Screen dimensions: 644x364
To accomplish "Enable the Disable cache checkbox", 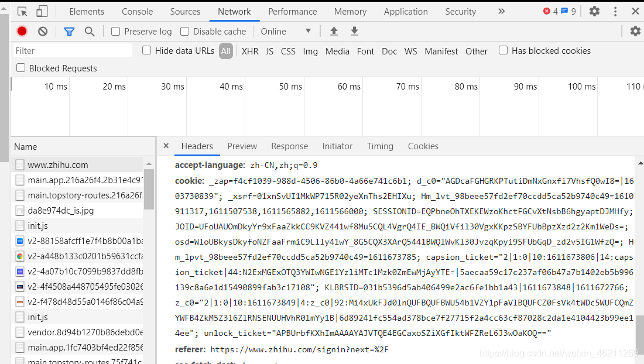I will pyautogui.click(x=185, y=31).
